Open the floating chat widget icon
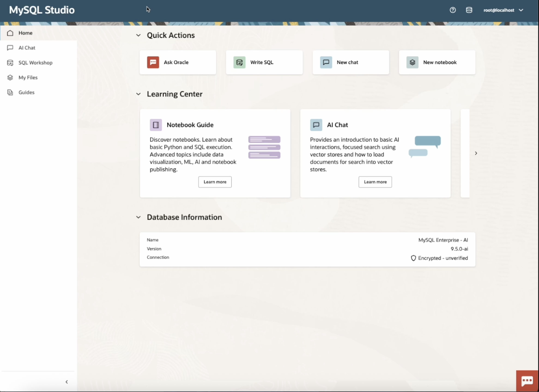 pyautogui.click(x=527, y=381)
